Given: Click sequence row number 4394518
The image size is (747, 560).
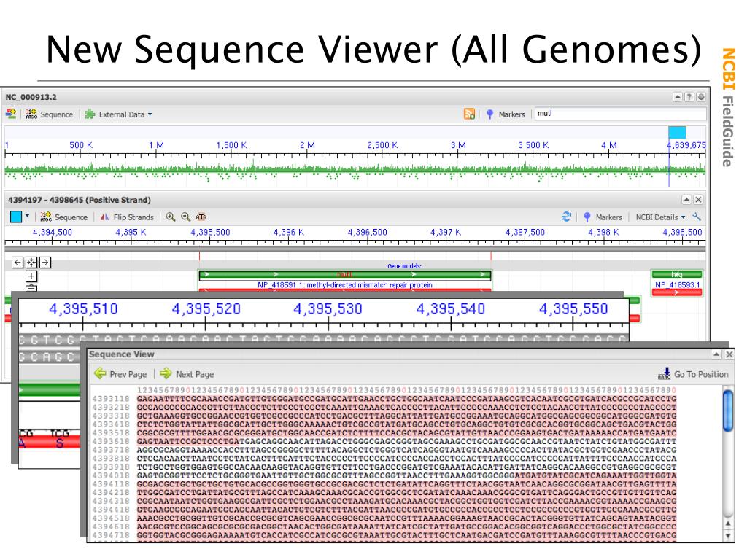Looking at the screenshot, I should (x=111, y=518).
